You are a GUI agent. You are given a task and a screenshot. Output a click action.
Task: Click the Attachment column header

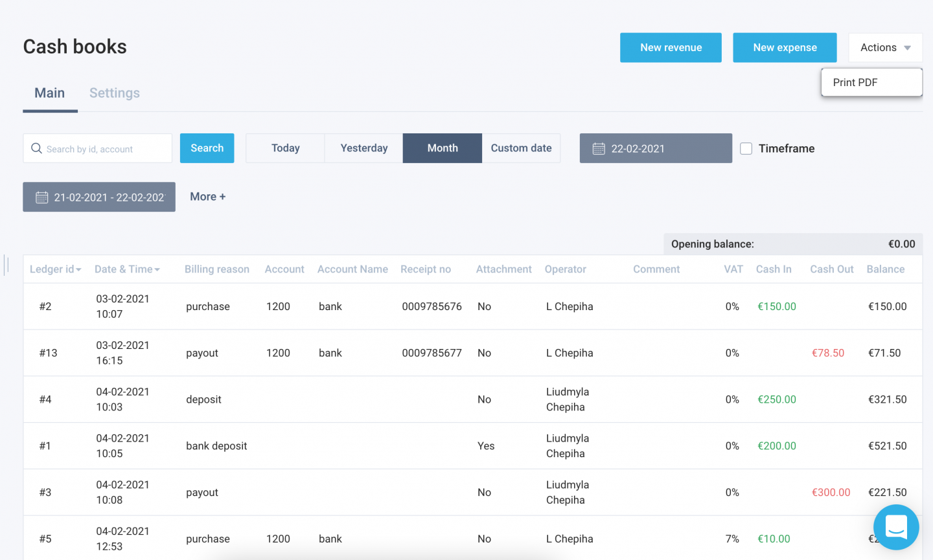(x=504, y=269)
